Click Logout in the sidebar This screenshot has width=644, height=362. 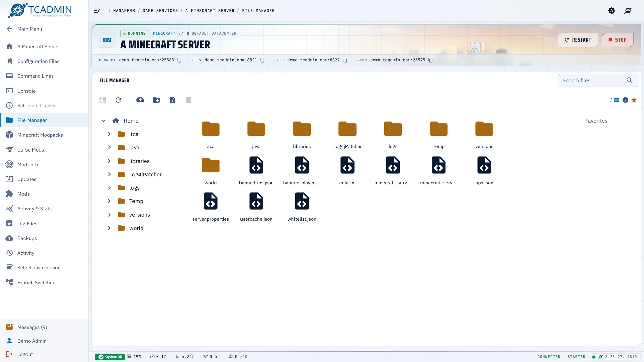pos(44,354)
